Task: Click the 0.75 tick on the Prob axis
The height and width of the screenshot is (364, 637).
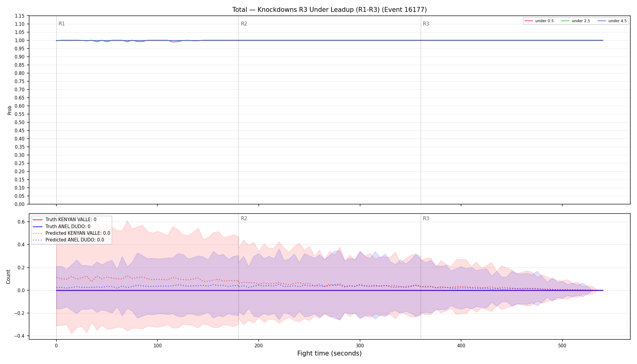Action: (20, 81)
